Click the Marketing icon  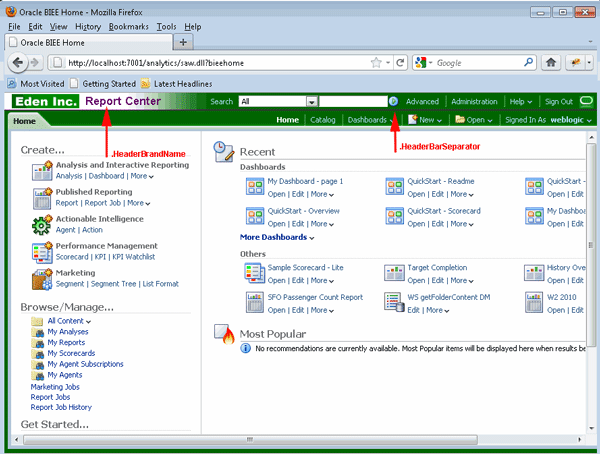coord(42,279)
